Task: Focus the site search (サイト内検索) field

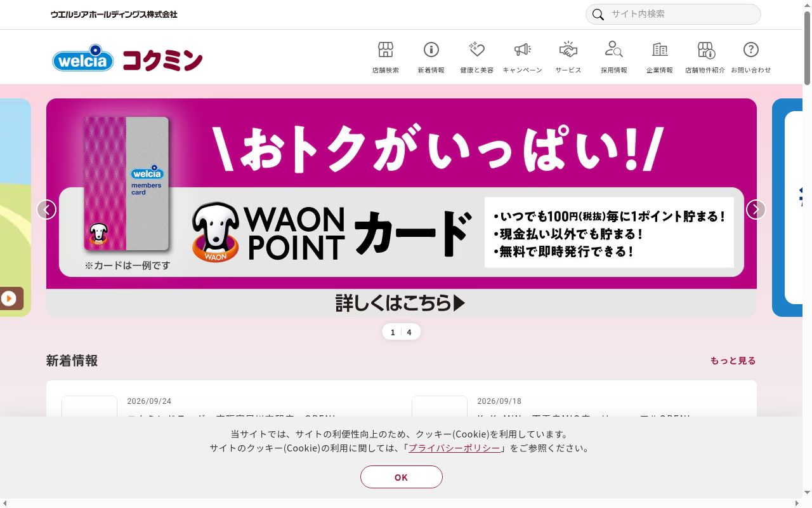Action: [x=673, y=14]
